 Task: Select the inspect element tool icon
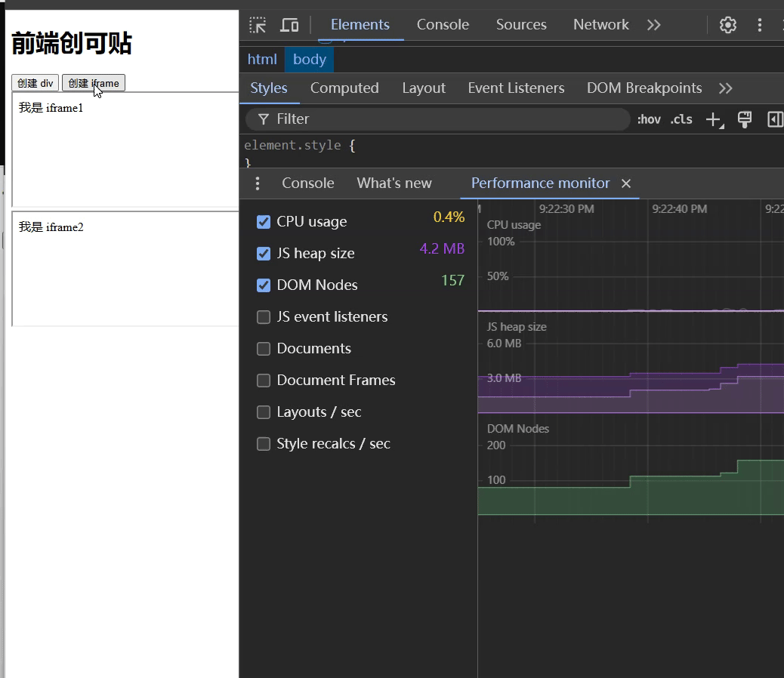click(257, 24)
